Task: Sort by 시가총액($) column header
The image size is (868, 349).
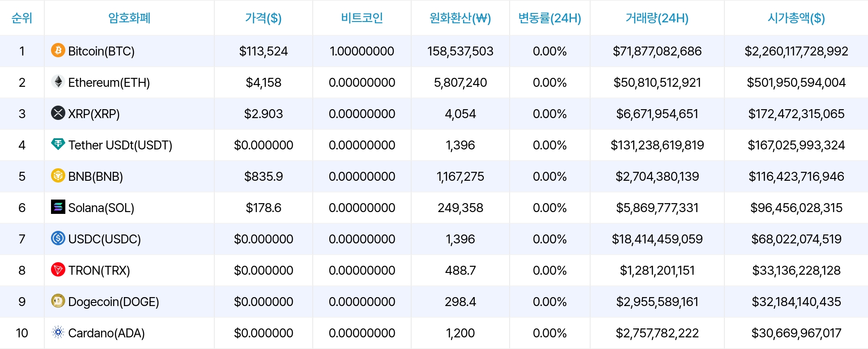Action: coord(796,18)
